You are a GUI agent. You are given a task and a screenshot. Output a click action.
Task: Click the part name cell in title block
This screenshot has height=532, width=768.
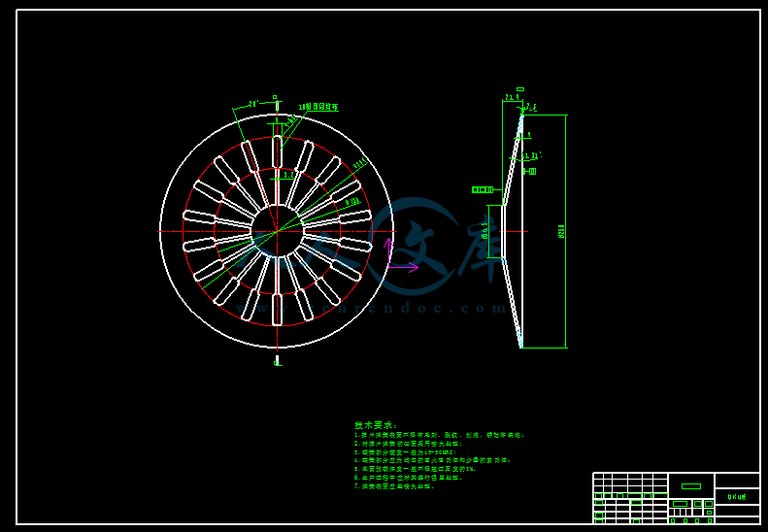coord(737,496)
